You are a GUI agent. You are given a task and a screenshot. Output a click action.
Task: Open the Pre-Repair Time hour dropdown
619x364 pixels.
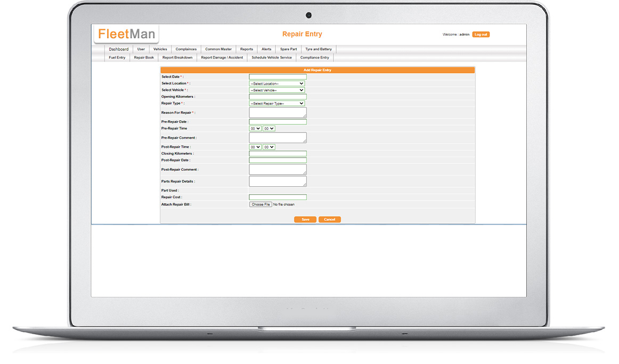255,128
